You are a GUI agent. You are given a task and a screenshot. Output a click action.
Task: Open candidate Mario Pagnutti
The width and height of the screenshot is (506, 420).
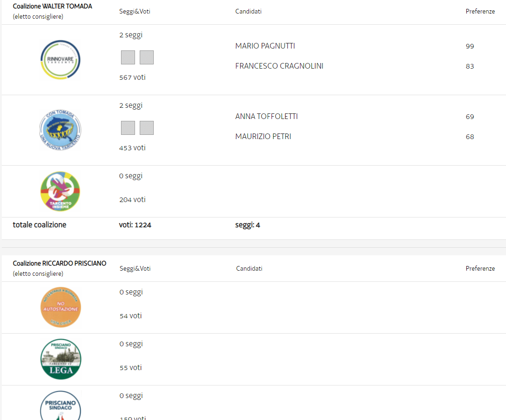coord(265,46)
